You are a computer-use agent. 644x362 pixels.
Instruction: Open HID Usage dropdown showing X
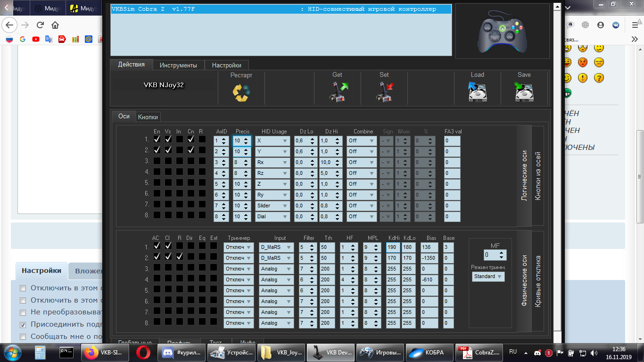tap(272, 141)
